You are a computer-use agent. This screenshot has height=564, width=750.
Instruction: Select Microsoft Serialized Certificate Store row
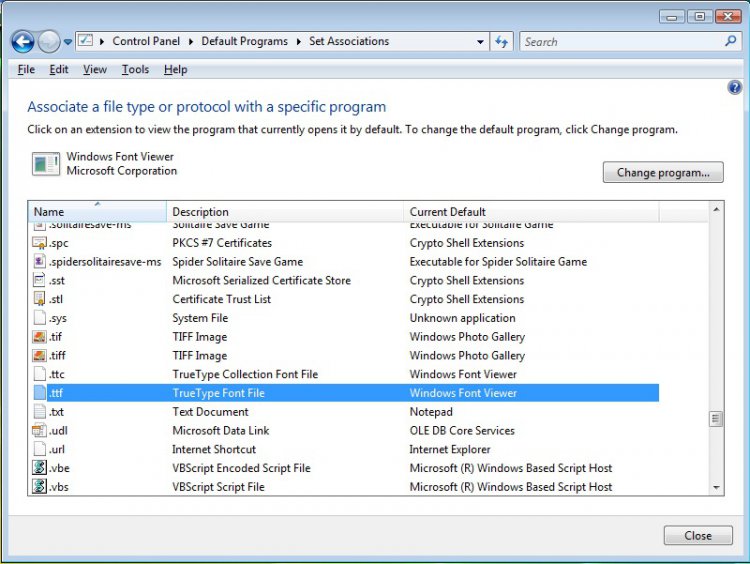click(343, 280)
